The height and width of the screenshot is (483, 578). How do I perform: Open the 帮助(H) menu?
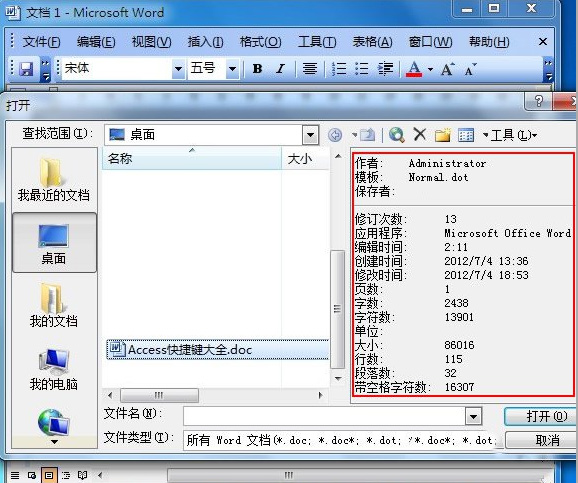(489, 42)
